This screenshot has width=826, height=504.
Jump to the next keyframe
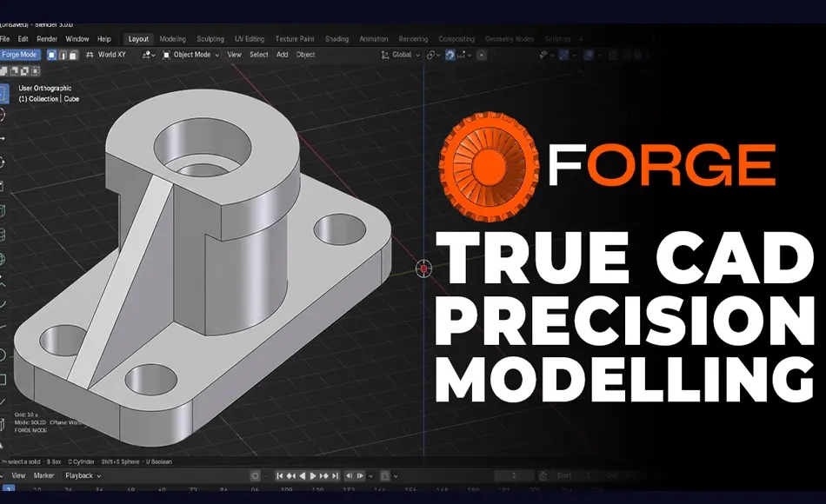click(x=324, y=476)
